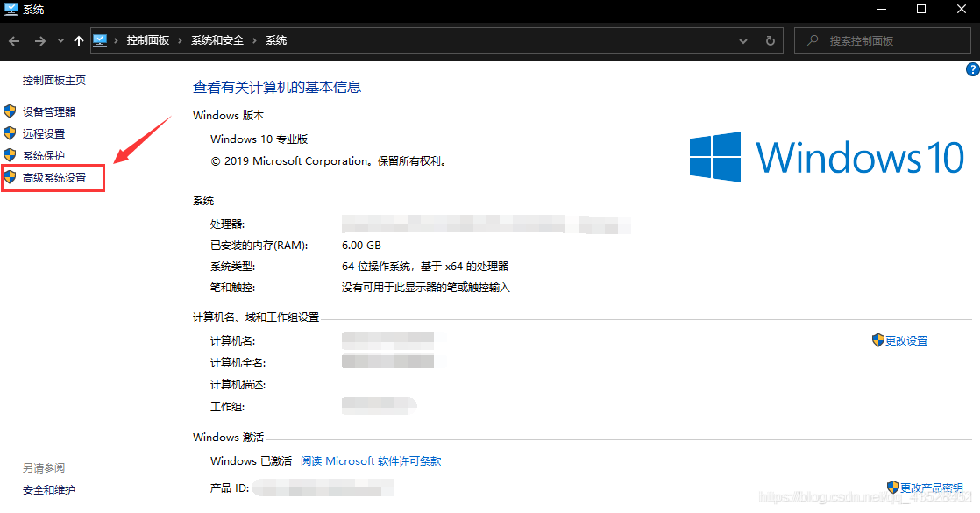The width and height of the screenshot is (980, 513).
Task: Open 远程设置 link
Action: [44, 133]
